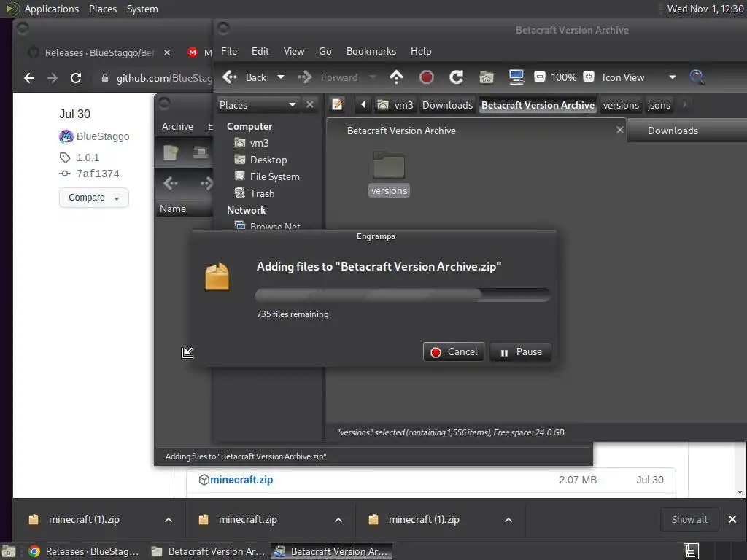
Task: Open the View menu
Action: click(x=294, y=51)
